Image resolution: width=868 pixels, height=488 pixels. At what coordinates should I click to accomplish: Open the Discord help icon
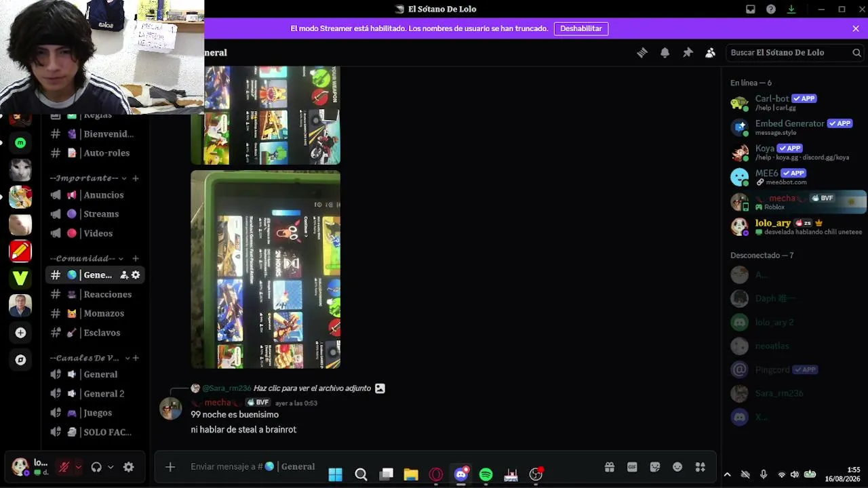(x=771, y=9)
